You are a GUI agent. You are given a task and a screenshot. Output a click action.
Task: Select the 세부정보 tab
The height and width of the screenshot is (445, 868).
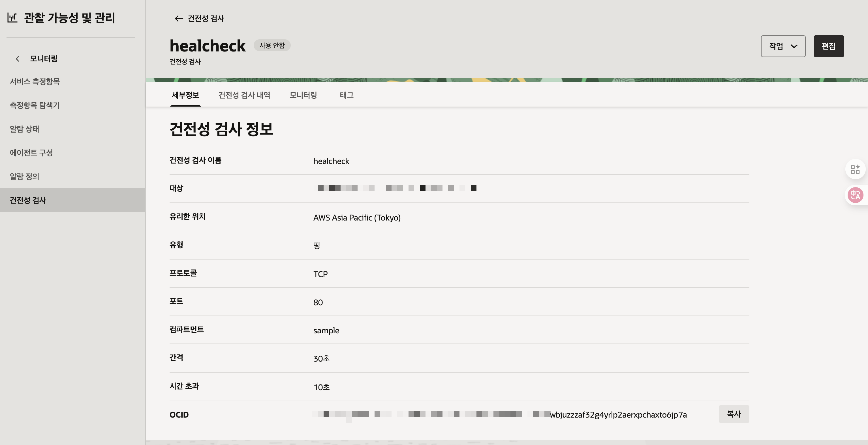(185, 95)
